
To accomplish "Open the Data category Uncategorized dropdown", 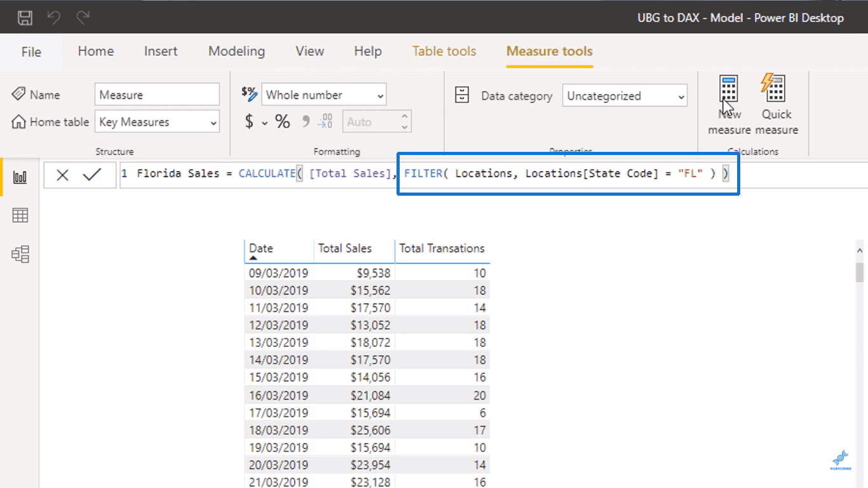I will point(625,96).
